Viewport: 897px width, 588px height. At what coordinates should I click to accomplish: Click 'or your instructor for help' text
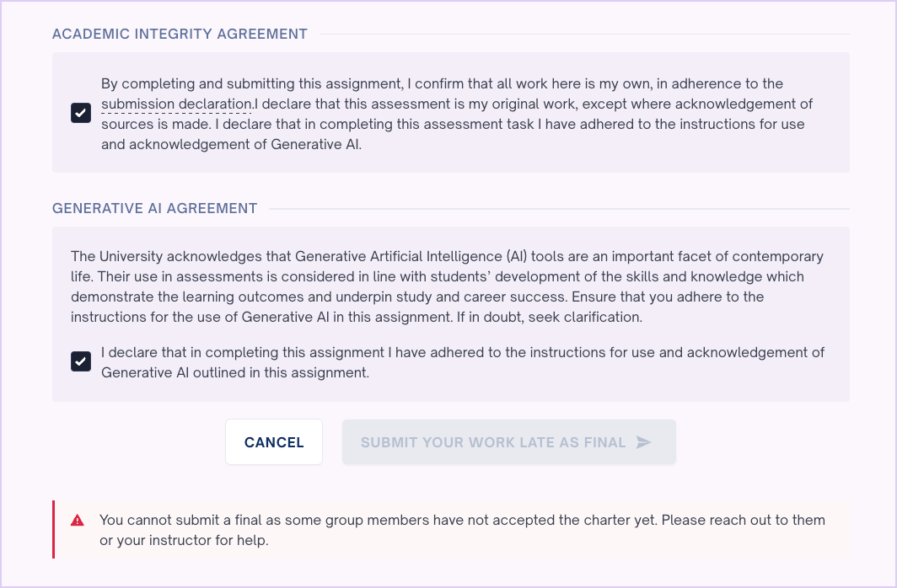pyautogui.click(x=184, y=540)
